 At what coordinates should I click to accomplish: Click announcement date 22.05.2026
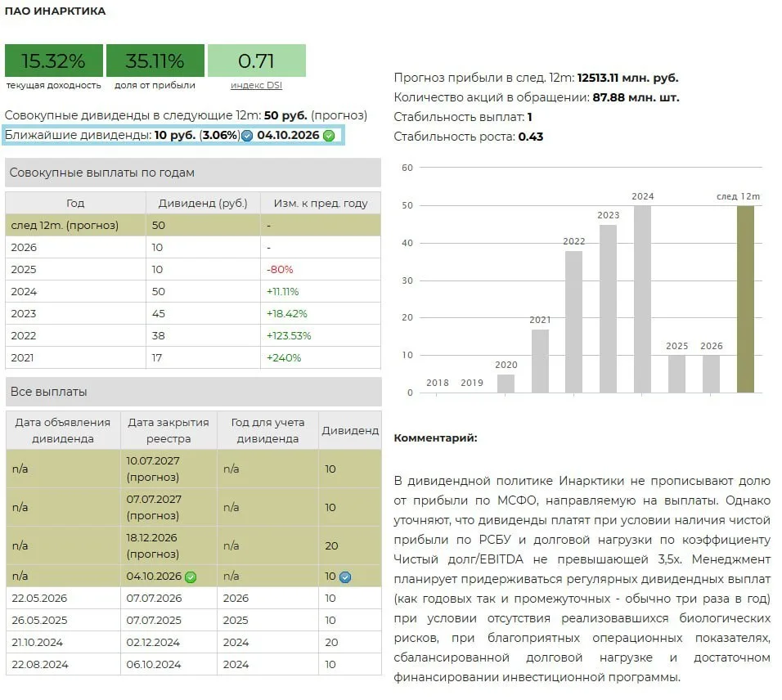(x=39, y=599)
